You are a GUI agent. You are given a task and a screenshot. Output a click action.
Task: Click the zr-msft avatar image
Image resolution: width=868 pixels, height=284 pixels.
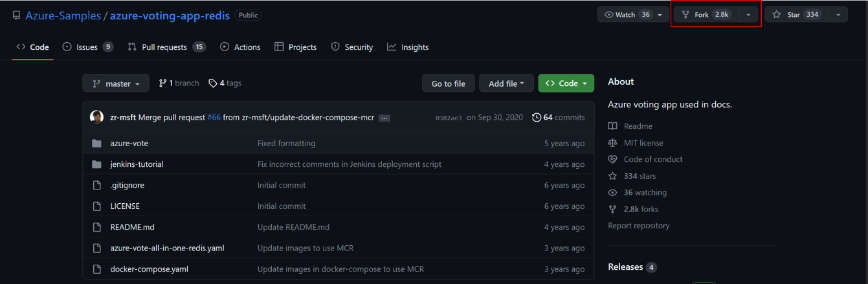click(96, 117)
